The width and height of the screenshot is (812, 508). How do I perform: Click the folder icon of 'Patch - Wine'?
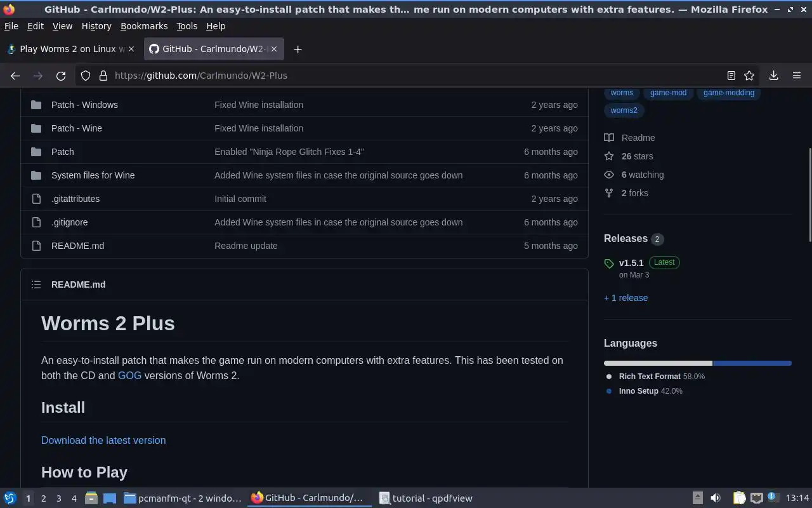tap(36, 128)
